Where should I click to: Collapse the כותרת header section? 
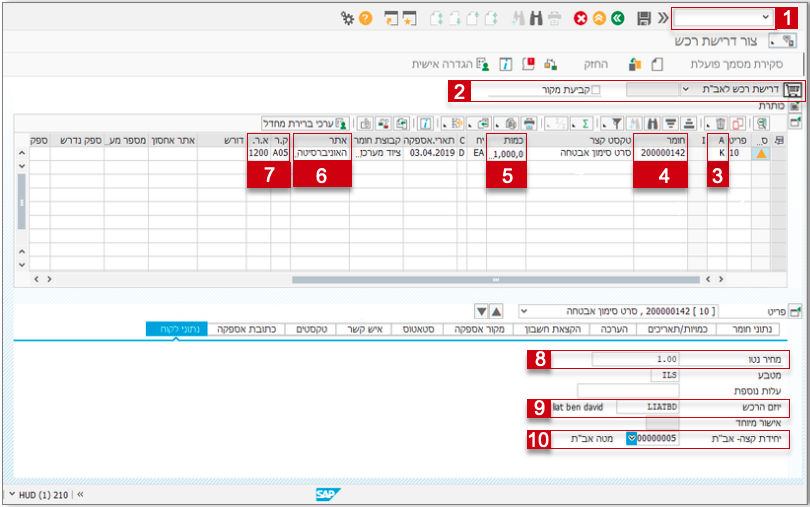795,106
